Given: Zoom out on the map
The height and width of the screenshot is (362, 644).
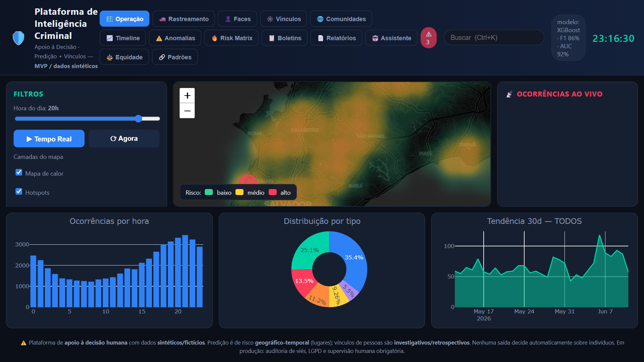Looking at the screenshot, I should [187, 111].
